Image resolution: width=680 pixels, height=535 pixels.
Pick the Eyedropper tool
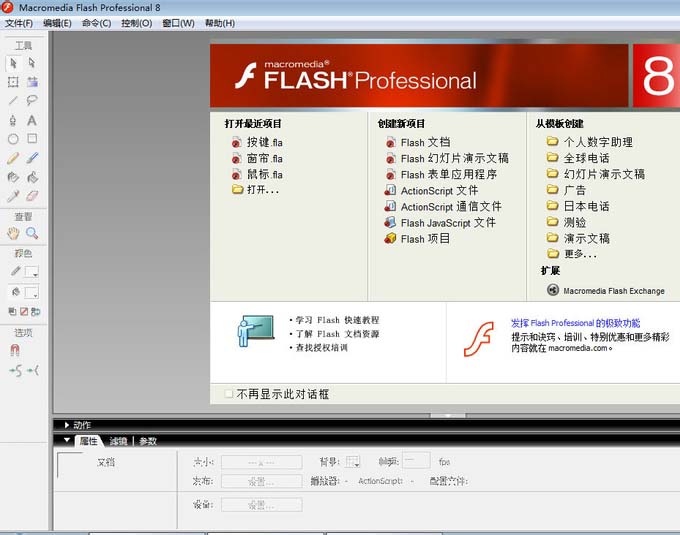tap(13, 196)
